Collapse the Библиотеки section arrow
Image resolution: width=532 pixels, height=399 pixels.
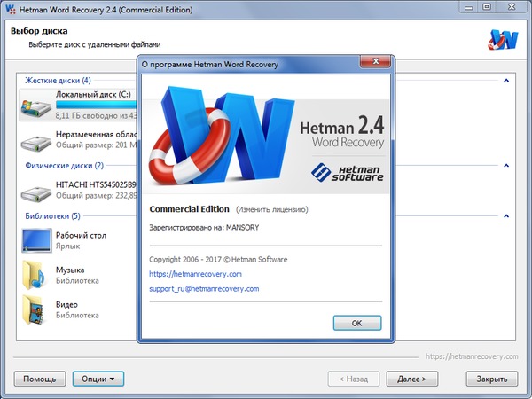[x=506, y=216]
